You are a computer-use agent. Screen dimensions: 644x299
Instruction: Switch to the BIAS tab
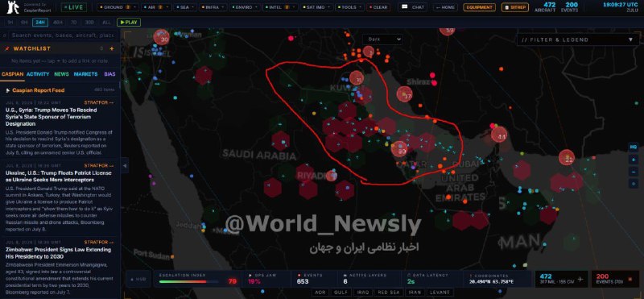109,74
